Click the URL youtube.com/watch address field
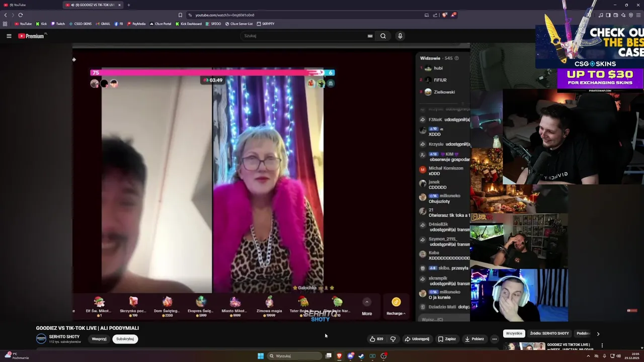Screen dimensions: 644x362 pyautogui.click(x=225, y=15)
